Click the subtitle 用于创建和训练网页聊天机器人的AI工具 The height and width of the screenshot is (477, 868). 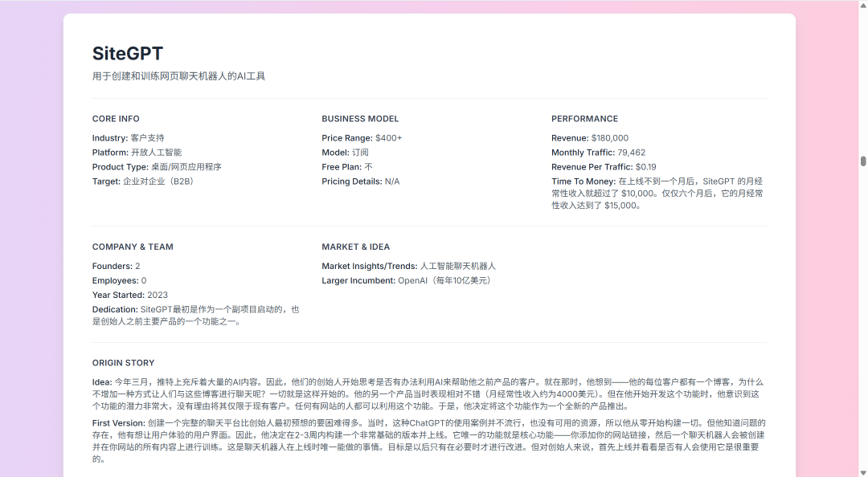(178, 76)
